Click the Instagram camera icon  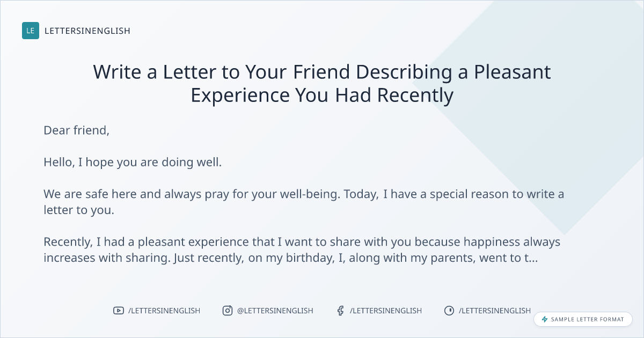tap(228, 311)
